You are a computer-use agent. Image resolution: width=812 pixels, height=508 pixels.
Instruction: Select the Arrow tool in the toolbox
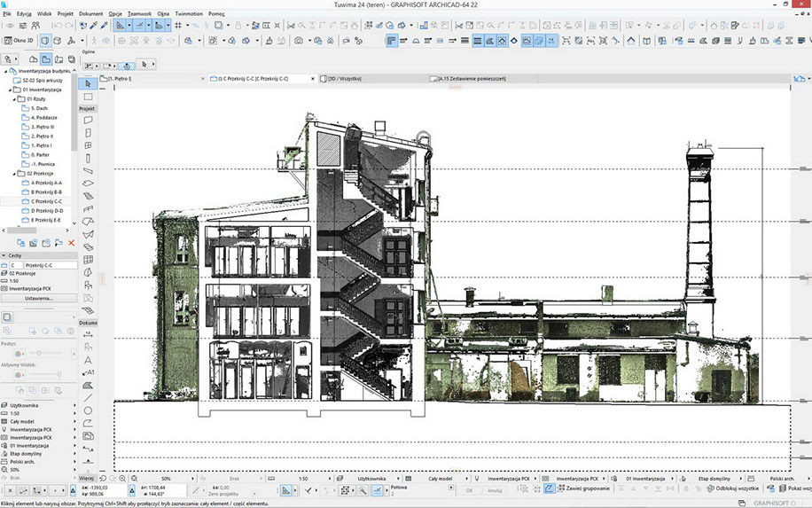88,82
